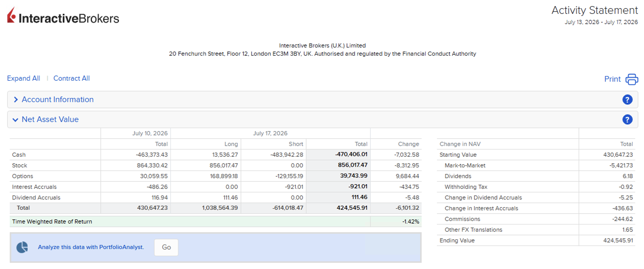This screenshot has width=644, height=269.
Task: Select the Time Weighted Rate of Return row
Action: point(216,222)
